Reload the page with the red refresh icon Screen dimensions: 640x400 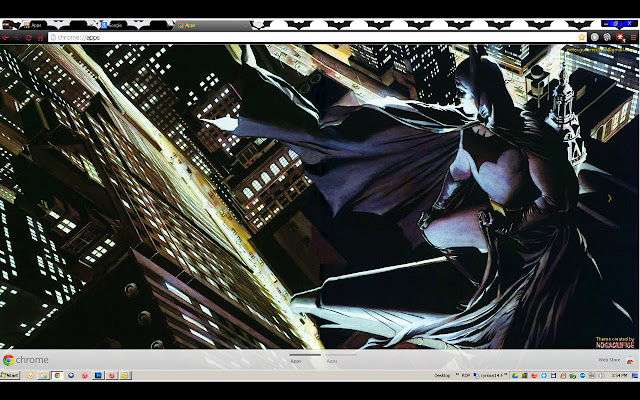29,38
